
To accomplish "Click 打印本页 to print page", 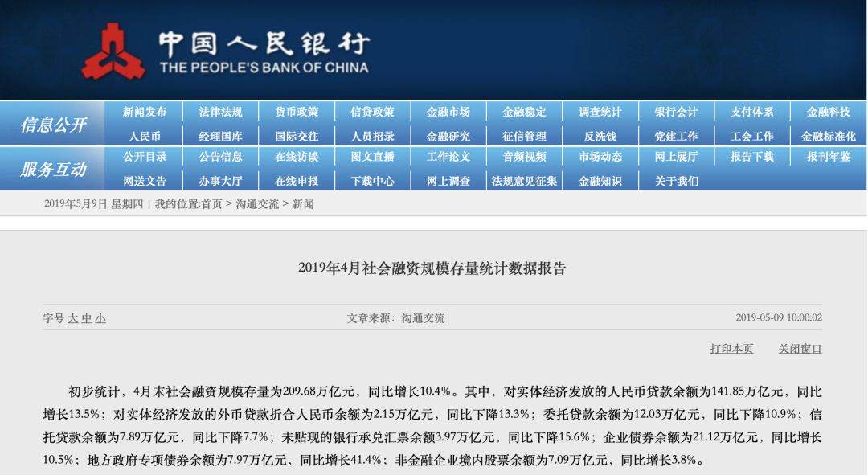I will point(731,349).
